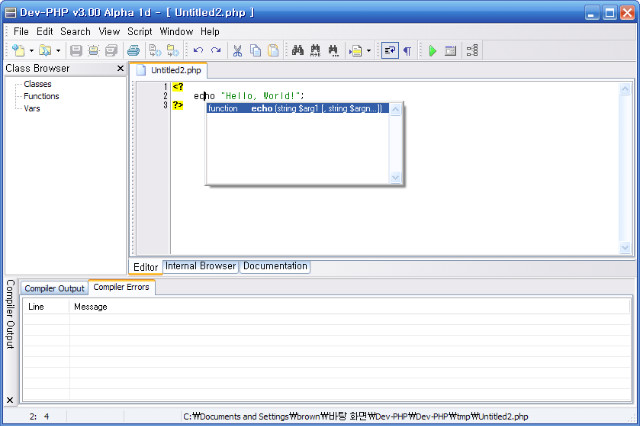Open the Window menu
This screenshot has width=640, height=426.
click(176, 31)
